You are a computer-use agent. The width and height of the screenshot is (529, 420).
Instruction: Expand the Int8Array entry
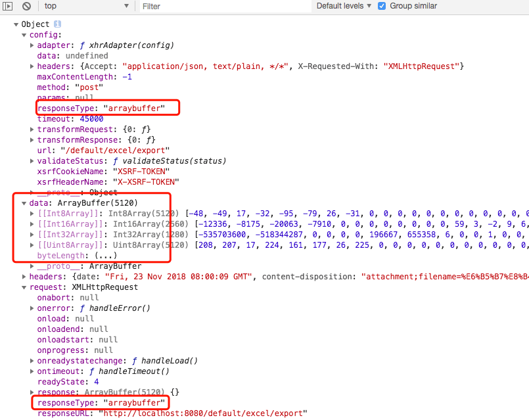coord(32,214)
